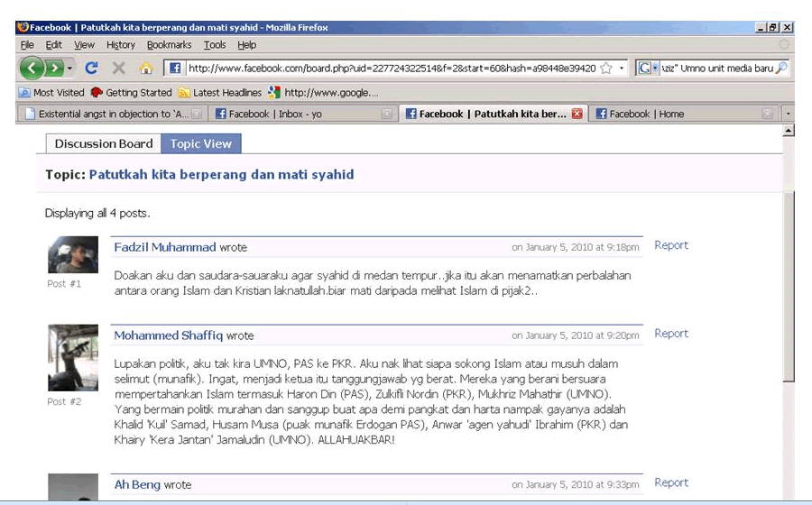Open Latest Headlines feed bookmark
The width and height of the screenshot is (812, 505).
click(x=220, y=93)
